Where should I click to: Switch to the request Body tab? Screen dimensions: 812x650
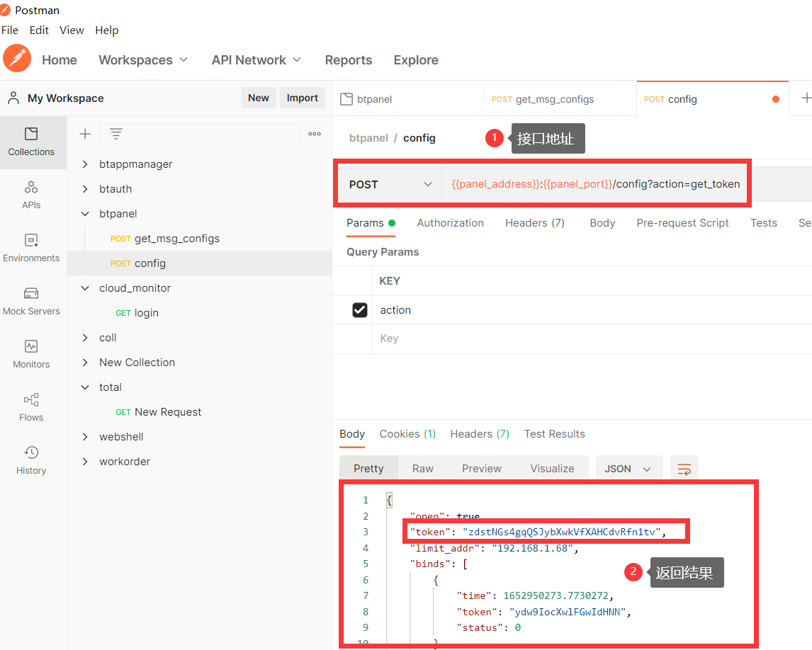(602, 223)
